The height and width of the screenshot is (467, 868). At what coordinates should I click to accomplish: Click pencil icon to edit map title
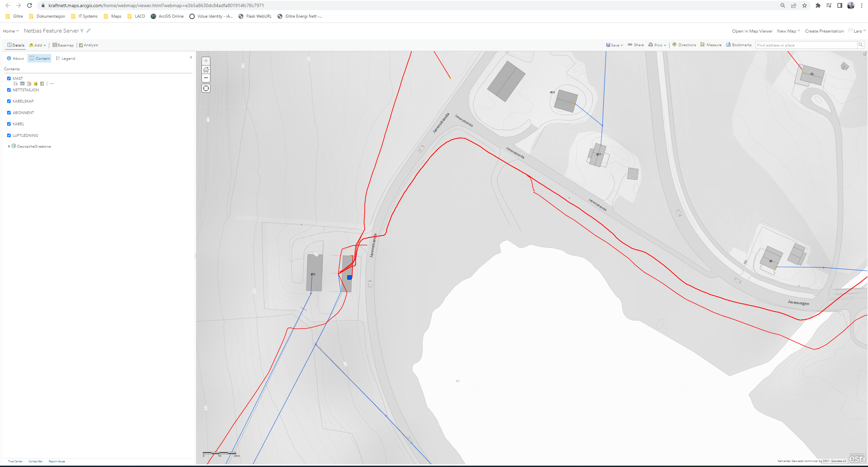tap(89, 31)
